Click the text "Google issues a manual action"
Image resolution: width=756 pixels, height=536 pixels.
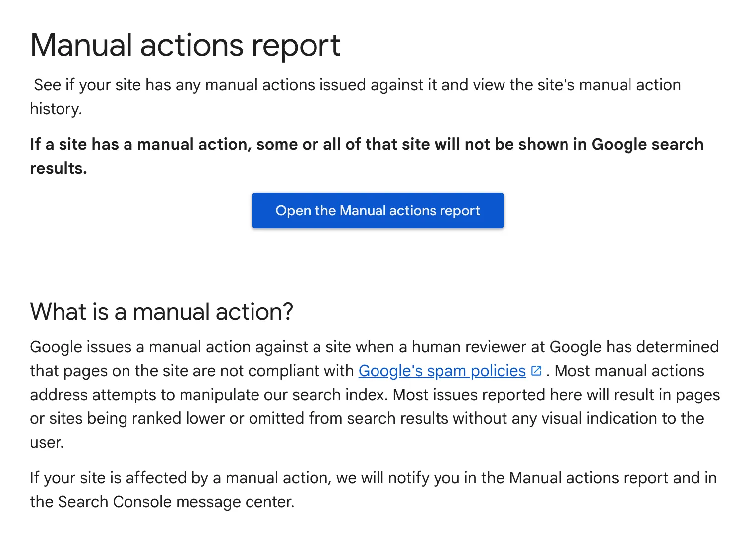[x=140, y=347]
